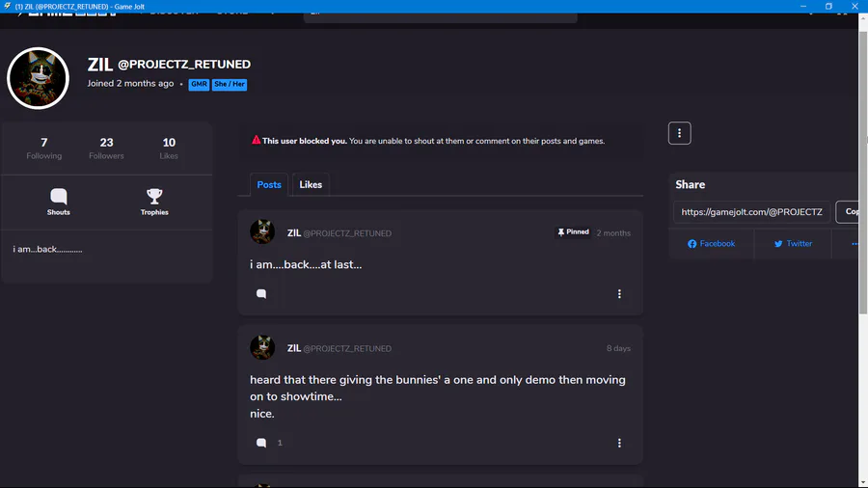Click the Shouts speech bubble icon

(x=58, y=197)
